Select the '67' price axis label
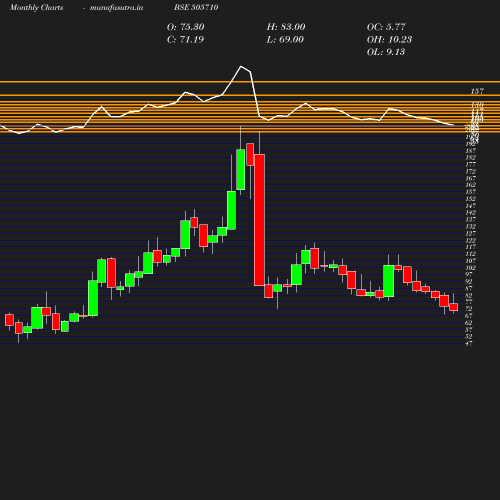 469,316
